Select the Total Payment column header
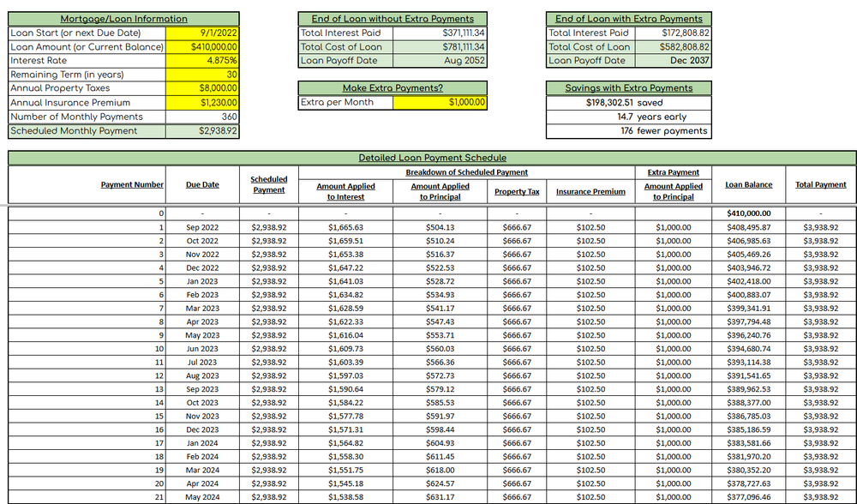 click(821, 185)
